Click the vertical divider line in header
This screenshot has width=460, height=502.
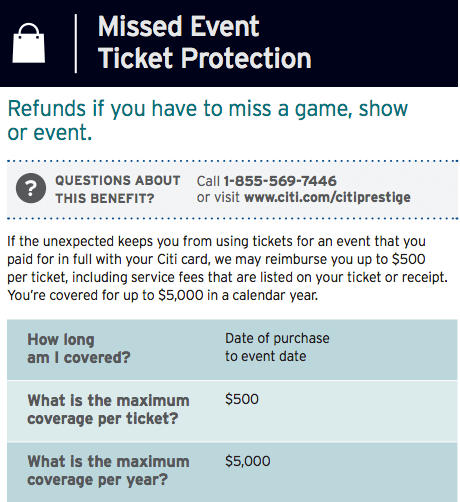[x=76, y=43]
